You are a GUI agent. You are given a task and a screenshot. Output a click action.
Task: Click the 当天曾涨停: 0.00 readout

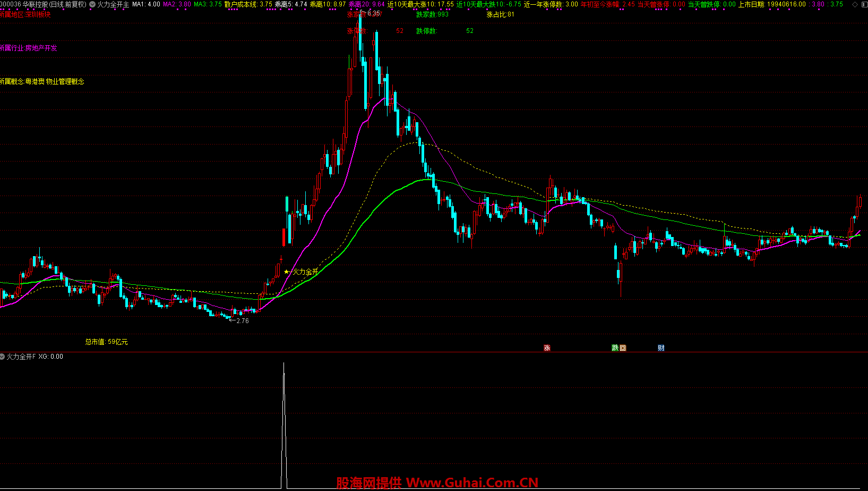(x=661, y=4)
